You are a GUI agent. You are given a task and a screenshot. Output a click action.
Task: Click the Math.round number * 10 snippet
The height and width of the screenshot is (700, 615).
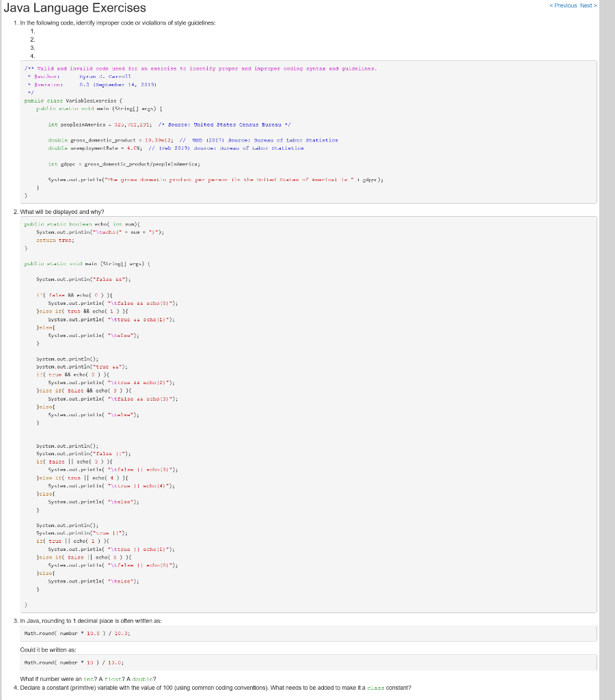85,662
